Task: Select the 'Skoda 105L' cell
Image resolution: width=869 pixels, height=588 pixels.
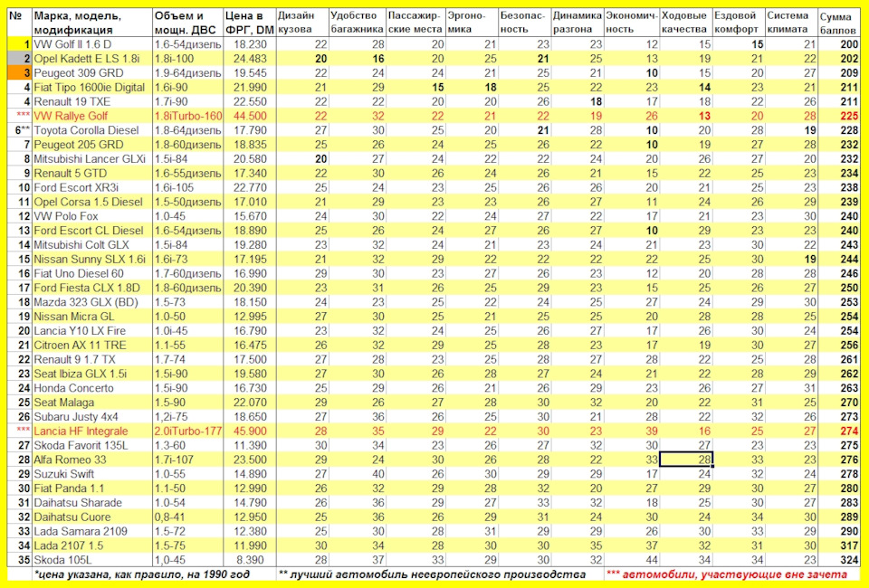Action: tap(92, 560)
